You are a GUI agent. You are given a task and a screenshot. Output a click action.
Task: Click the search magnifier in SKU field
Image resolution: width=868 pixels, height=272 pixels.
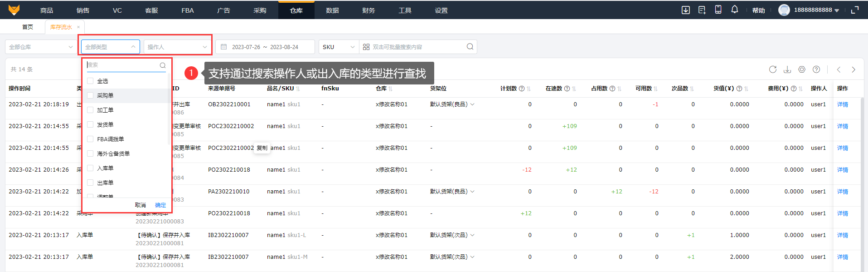point(470,47)
